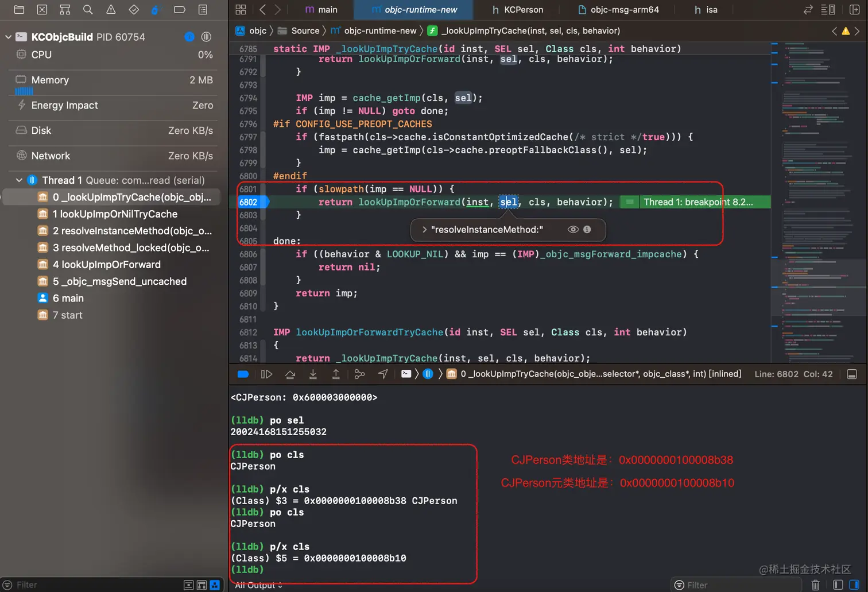Open the Find navigator magnifier icon
868x592 pixels.
[88, 9]
